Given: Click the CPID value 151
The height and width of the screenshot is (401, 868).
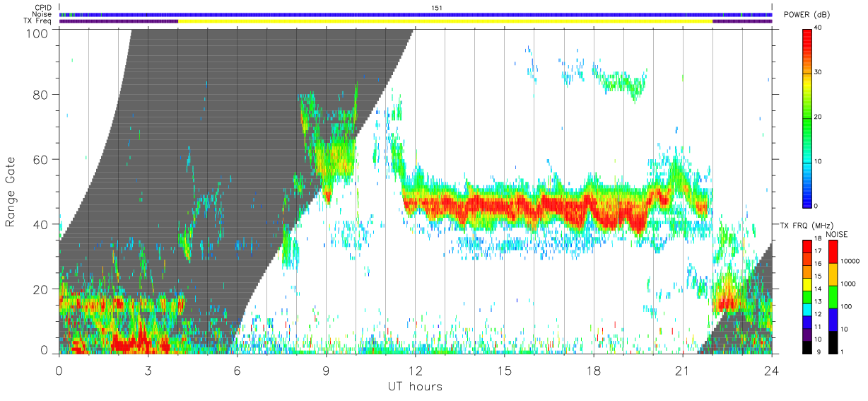Looking at the screenshot, I should pyautogui.click(x=437, y=8).
